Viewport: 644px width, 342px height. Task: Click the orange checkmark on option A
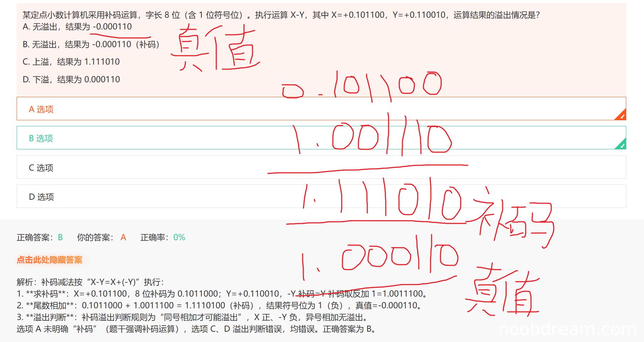[621, 116]
